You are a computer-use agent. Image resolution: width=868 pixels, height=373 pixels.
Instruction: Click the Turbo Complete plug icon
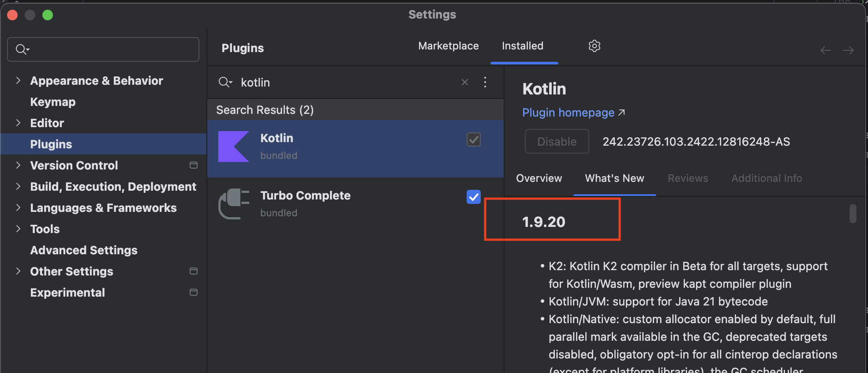coord(234,204)
